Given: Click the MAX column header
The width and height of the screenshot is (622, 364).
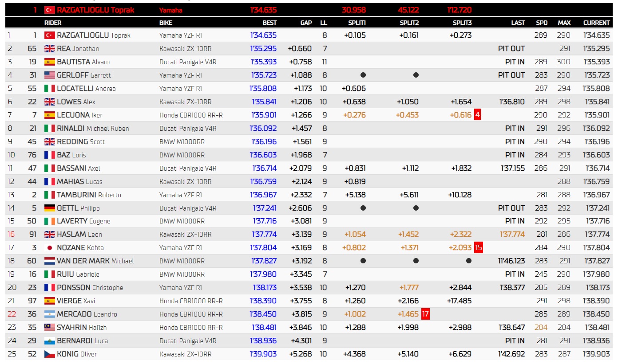Looking at the screenshot, I should click(564, 23).
